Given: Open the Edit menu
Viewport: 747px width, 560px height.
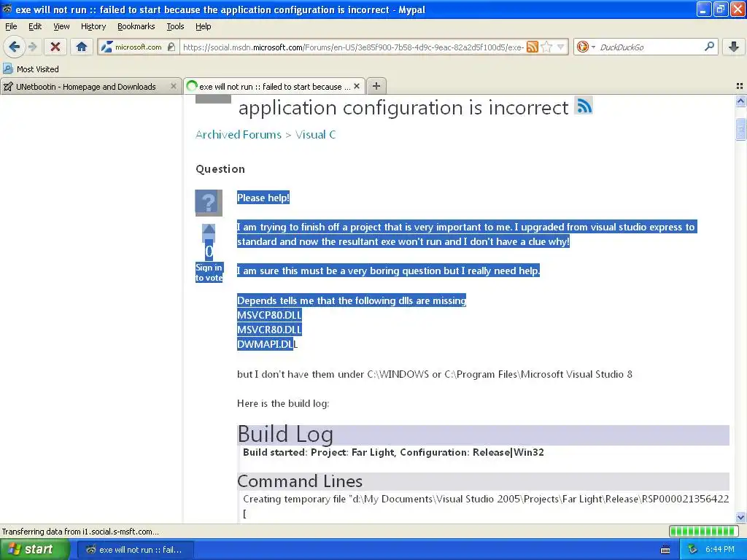Looking at the screenshot, I should [x=35, y=26].
